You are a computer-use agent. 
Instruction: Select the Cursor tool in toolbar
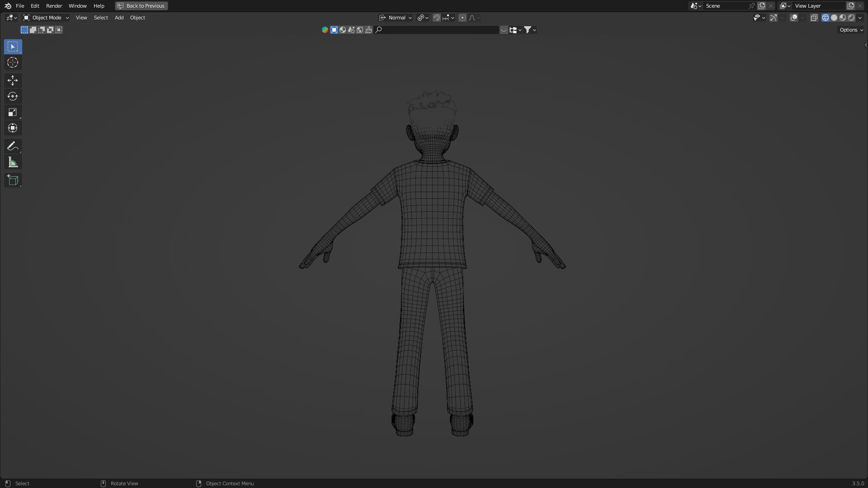(13, 62)
